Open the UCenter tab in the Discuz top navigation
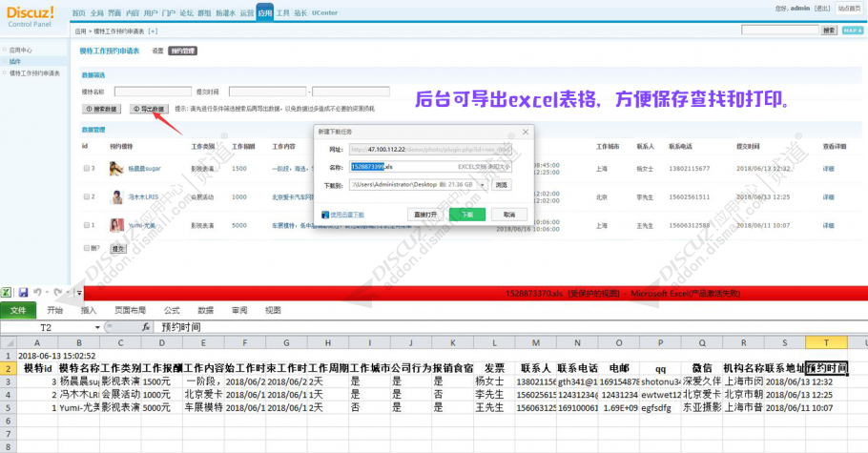 tap(324, 12)
